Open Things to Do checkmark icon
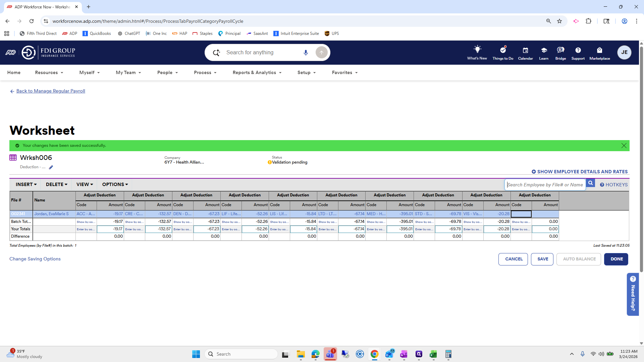The height and width of the screenshot is (362, 644). pos(502,50)
